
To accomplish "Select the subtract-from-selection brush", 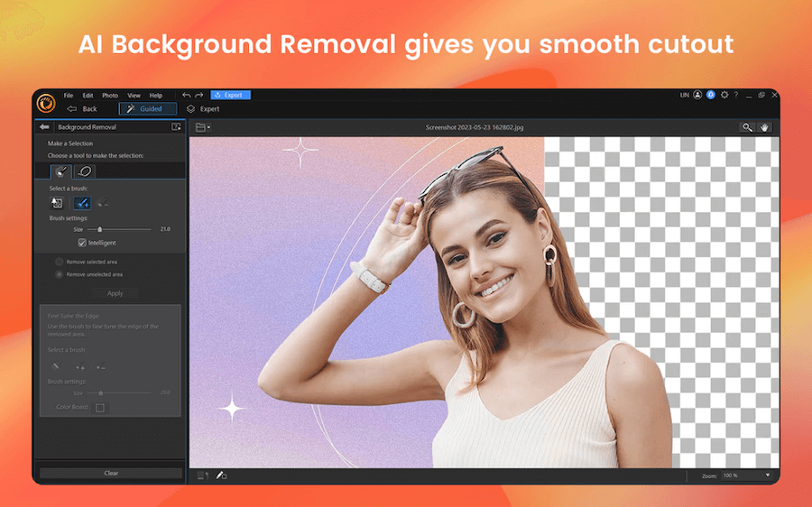I will pyautogui.click(x=103, y=203).
